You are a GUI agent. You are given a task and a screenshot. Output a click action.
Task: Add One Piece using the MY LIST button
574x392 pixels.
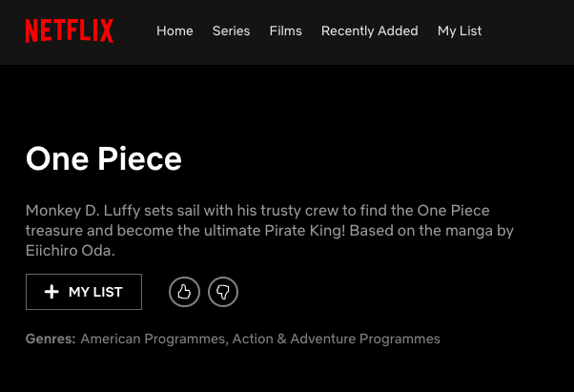84,292
